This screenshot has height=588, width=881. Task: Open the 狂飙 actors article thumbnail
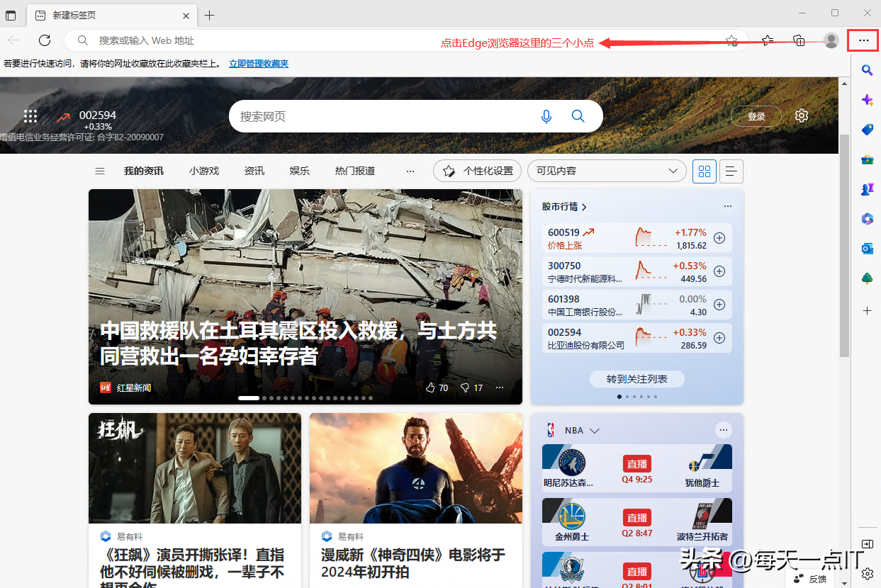coord(195,468)
